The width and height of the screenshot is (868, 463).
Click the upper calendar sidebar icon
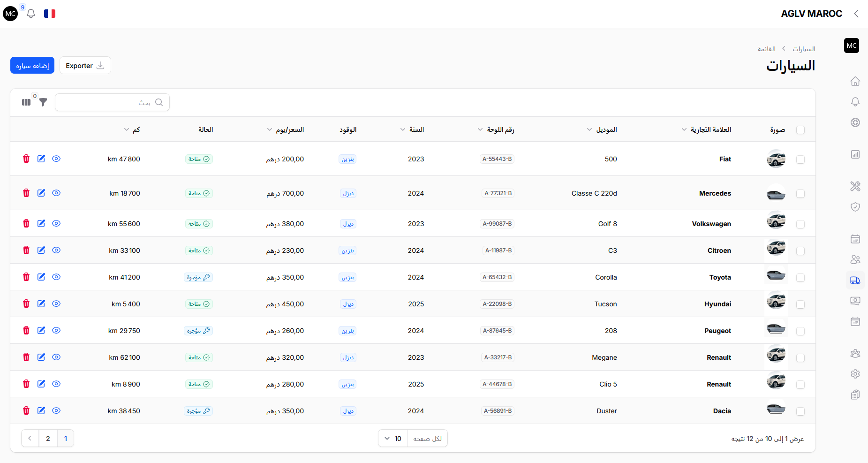(x=855, y=239)
